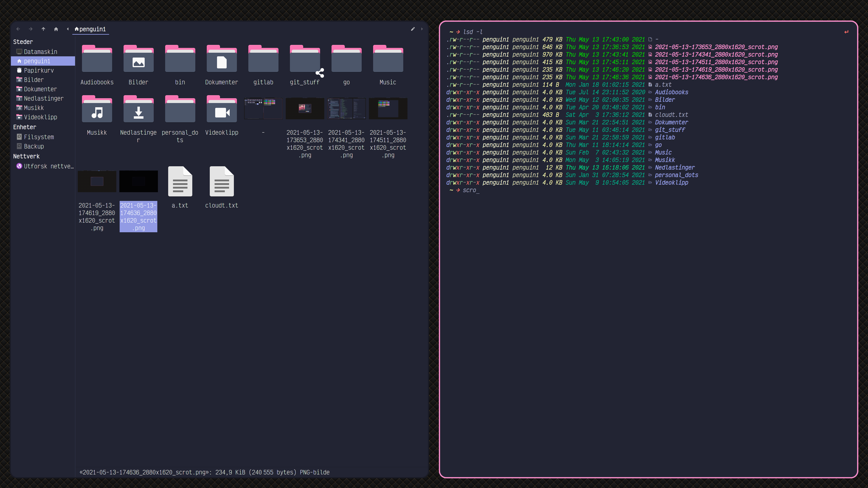Open the git_stuff shared folder

[x=305, y=59]
